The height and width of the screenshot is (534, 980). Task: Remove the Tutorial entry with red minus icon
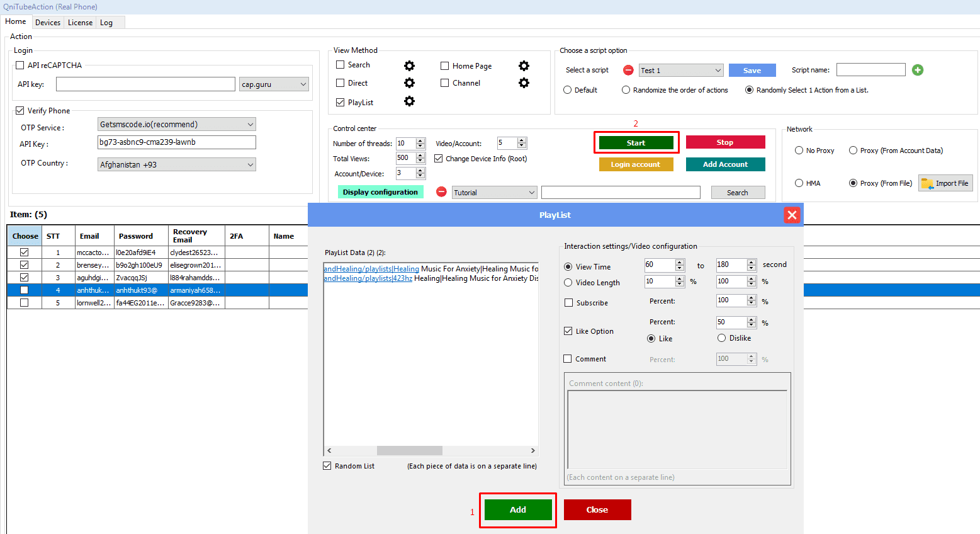click(x=441, y=192)
